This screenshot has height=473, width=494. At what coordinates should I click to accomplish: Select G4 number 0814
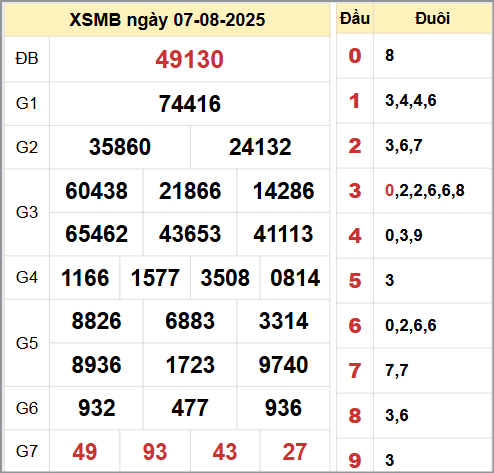coord(295,278)
